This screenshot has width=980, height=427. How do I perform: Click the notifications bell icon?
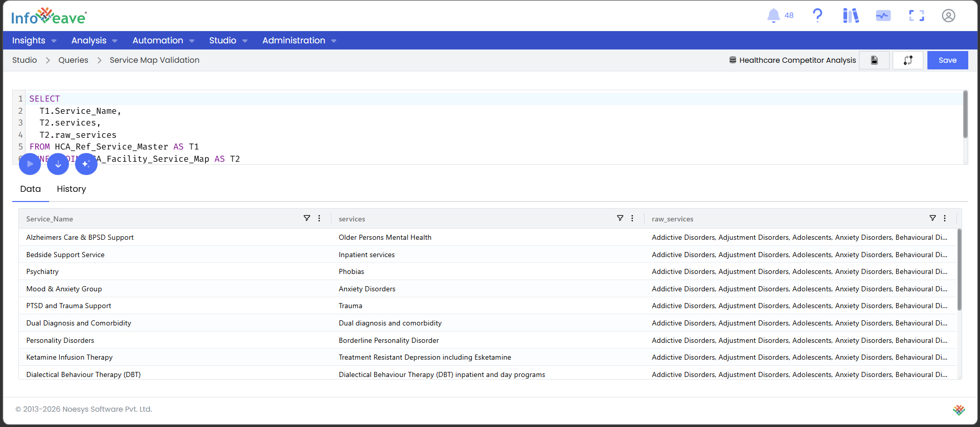[774, 16]
